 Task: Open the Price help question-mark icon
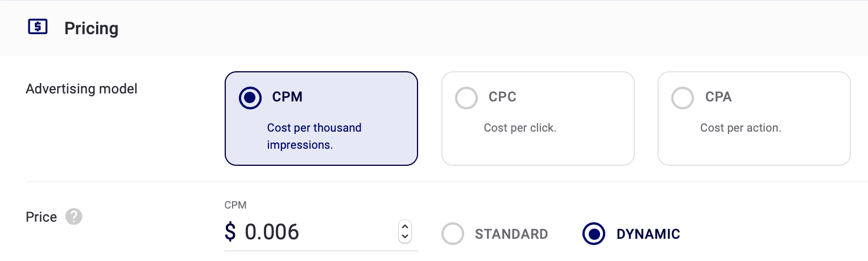74,217
